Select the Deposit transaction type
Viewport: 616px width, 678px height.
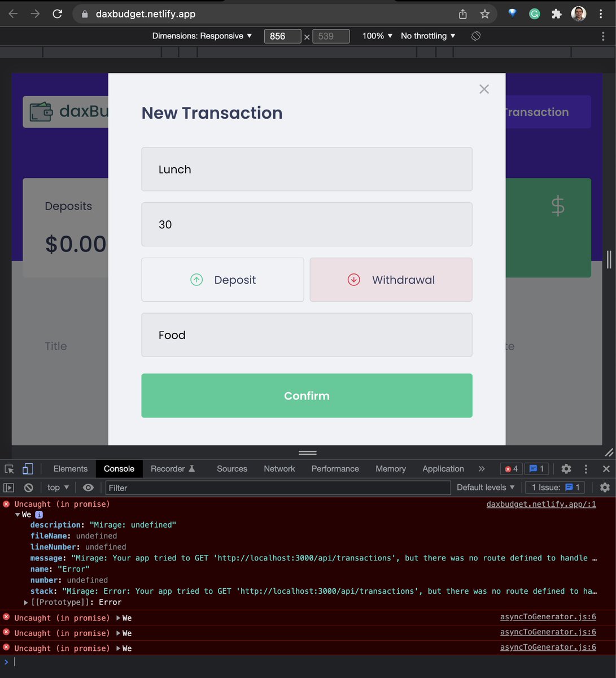(222, 280)
